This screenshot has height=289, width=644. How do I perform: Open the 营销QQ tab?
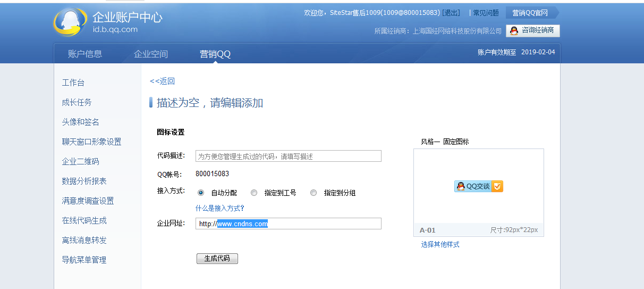(215, 54)
